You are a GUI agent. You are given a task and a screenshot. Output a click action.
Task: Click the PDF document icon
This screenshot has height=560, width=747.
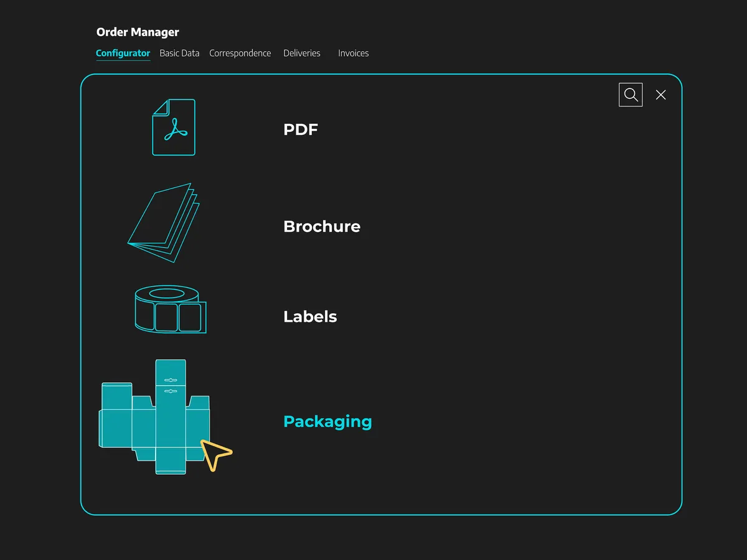coord(174,128)
